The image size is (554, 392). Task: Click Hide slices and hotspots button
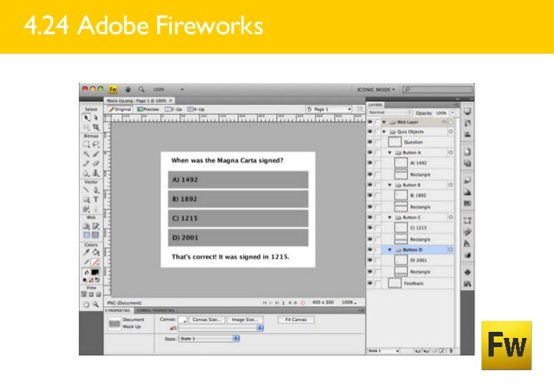pyautogui.click(x=87, y=235)
